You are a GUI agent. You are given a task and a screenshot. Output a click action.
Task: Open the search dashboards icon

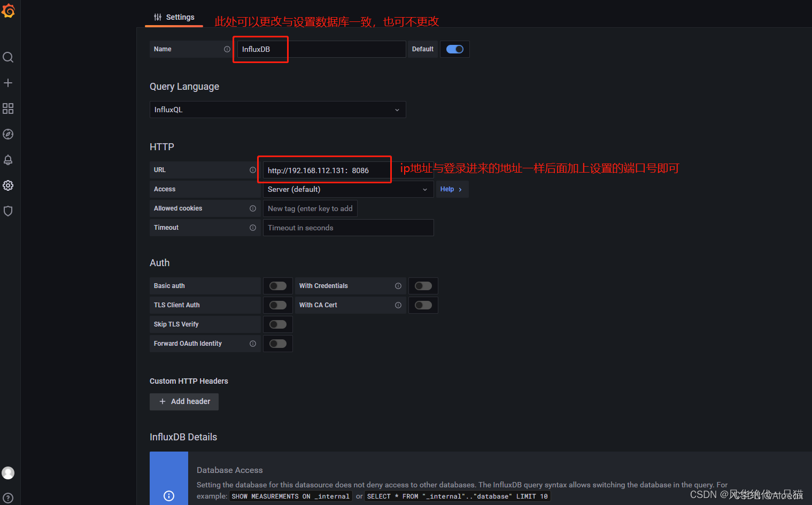tap(8, 57)
